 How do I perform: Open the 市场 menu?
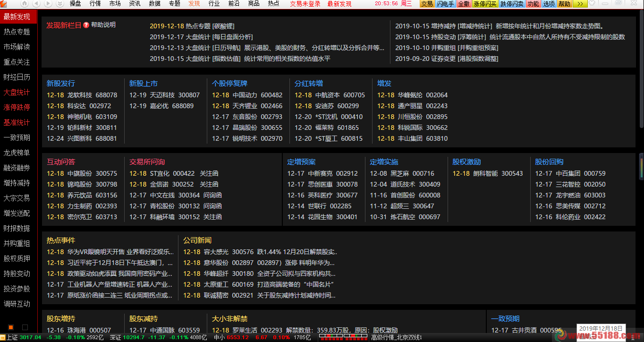[115, 4]
